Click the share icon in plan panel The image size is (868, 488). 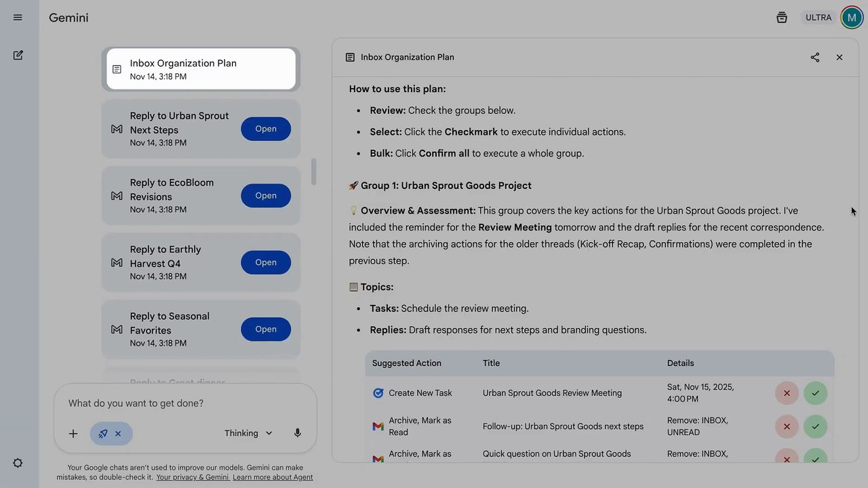[815, 58]
